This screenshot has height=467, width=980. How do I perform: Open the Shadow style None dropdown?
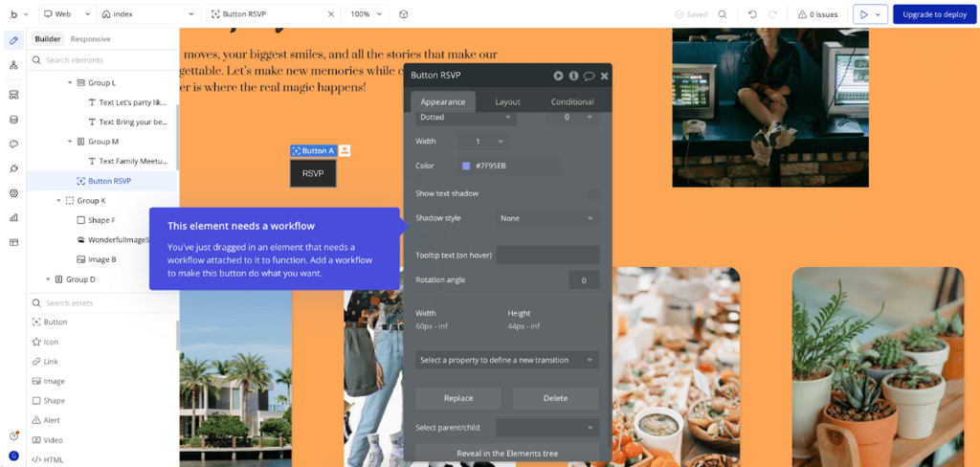click(547, 218)
